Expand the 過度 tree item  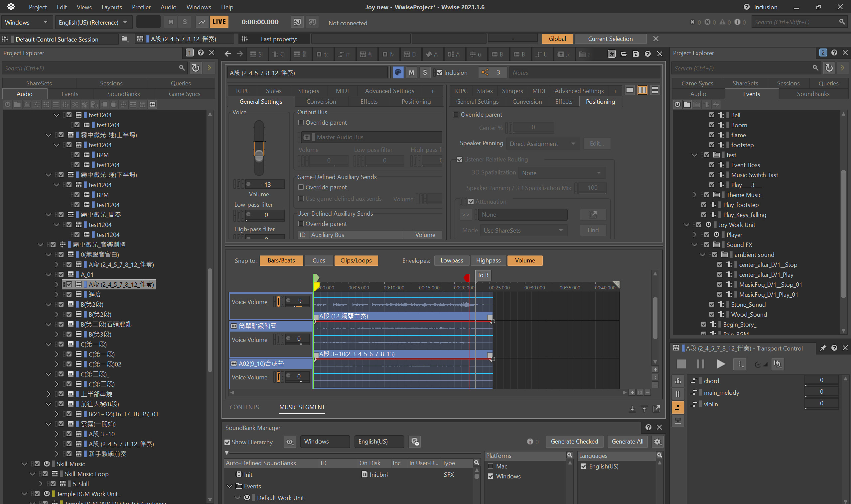(57, 294)
